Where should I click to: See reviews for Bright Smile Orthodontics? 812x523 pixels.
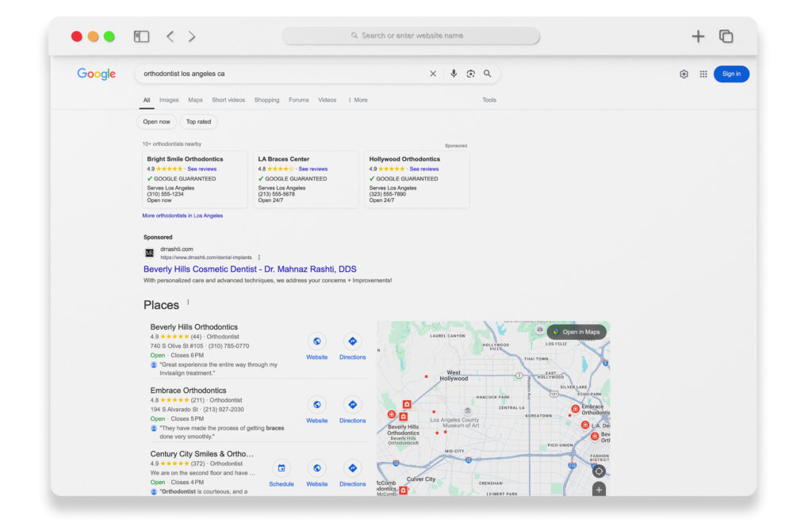(x=202, y=169)
